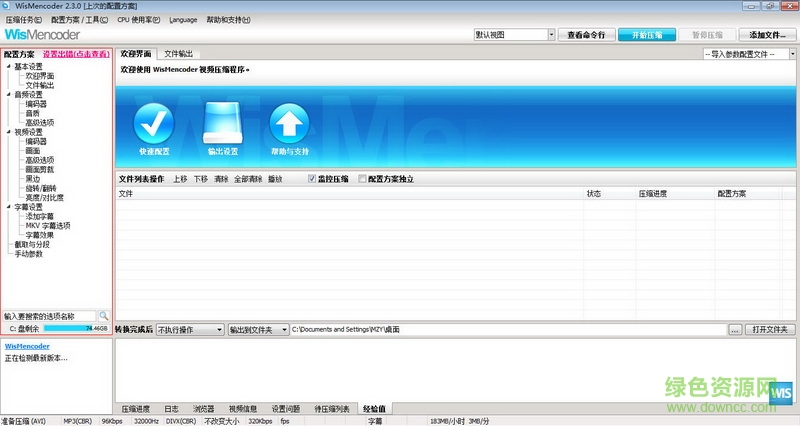Open the 不执行操作 post-conversion dropdown
This screenshot has height=426, width=800.
(x=190, y=329)
